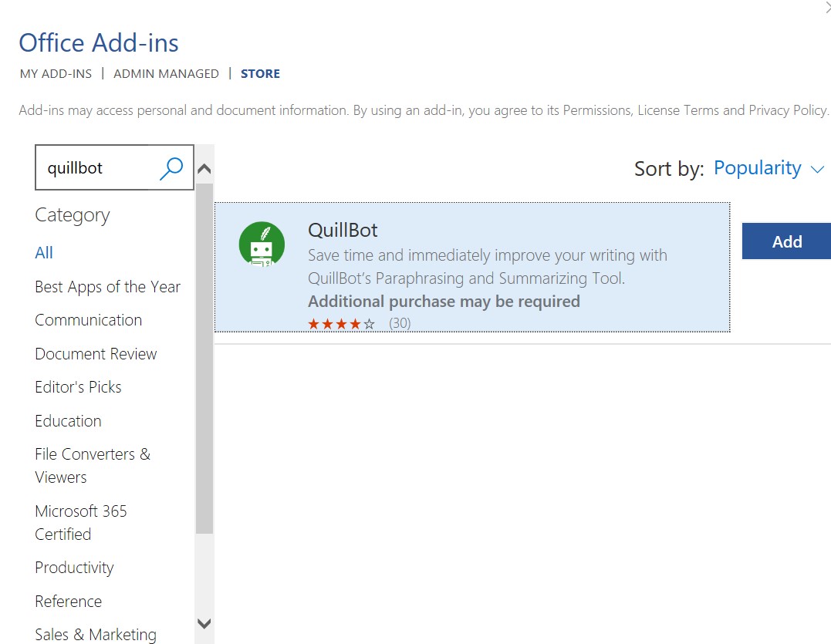831x644 pixels.
Task: Click the QuillBot star rating
Action: 341,324
